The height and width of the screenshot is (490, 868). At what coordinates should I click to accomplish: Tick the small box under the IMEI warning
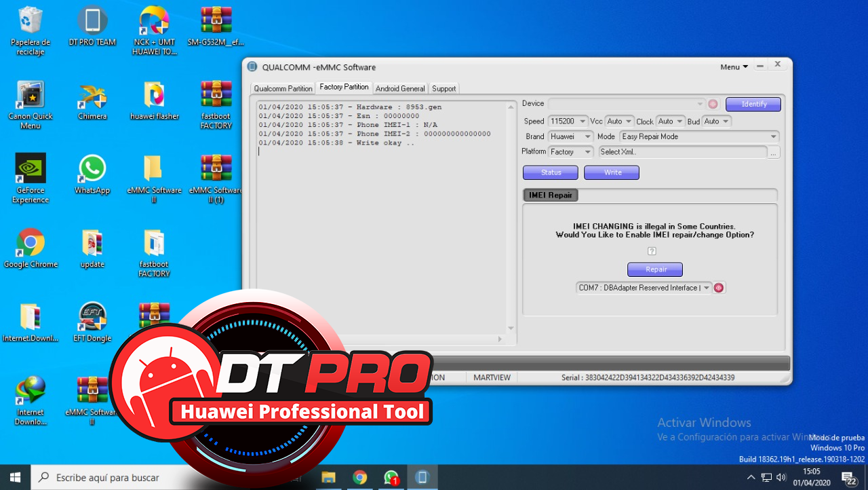pyautogui.click(x=652, y=251)
